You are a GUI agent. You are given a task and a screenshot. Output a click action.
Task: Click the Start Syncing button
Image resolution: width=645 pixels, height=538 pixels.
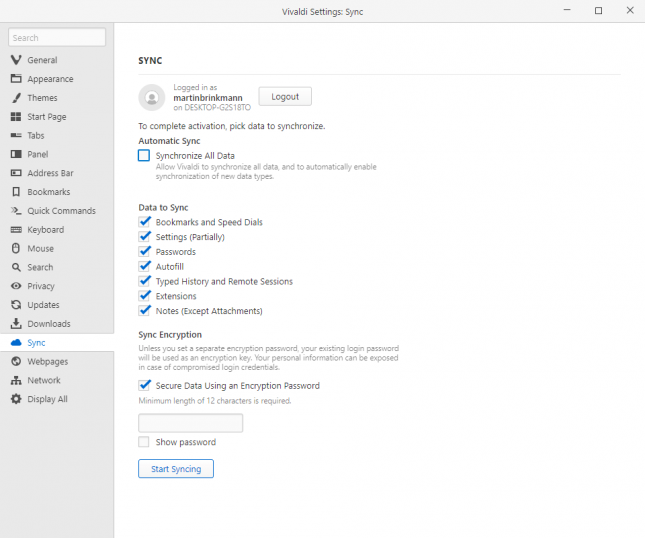(176, 469)
